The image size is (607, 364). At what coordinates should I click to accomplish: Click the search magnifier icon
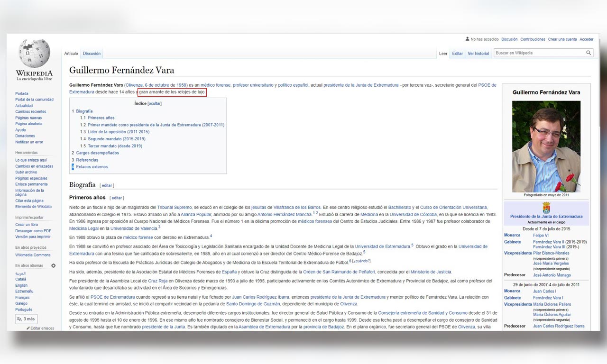[x=589, y=53]
